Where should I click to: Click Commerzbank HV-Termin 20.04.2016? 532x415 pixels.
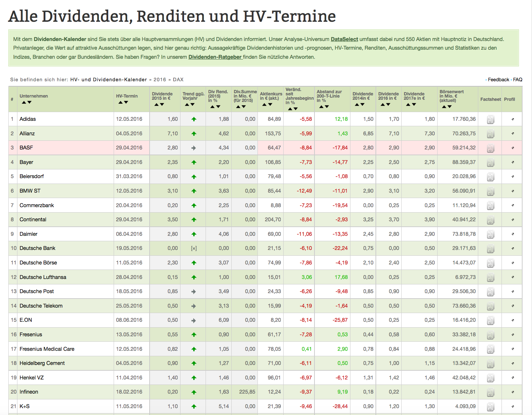point(129,205)
